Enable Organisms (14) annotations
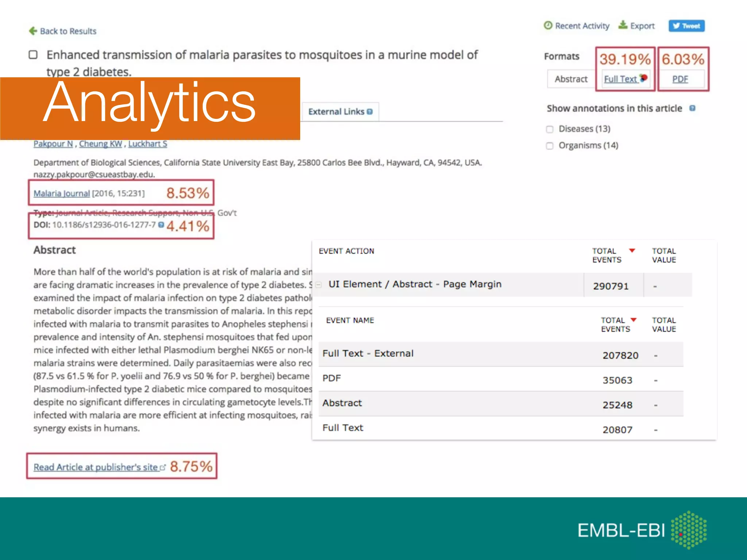Image resolution: width=747 pixels, height=560 pixels. click(x=550, y=146)
